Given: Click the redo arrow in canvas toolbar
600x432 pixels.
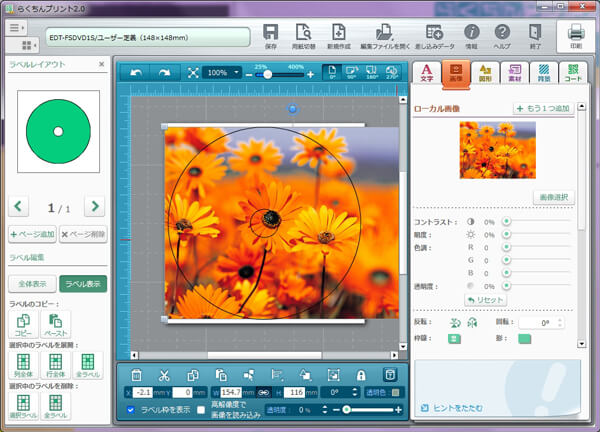Looking at the screenshot, I should pos(162,73).
